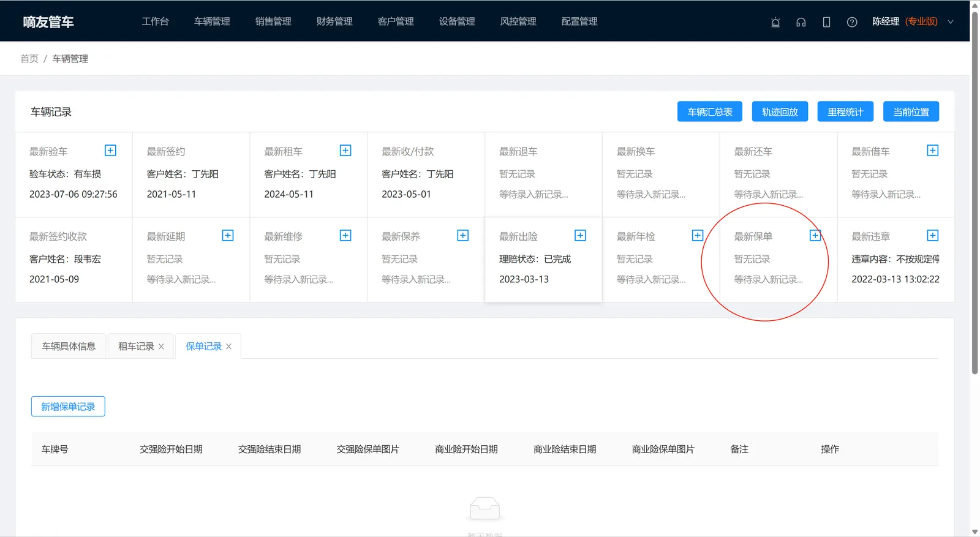Click the 嘀友管车 logo
The height and width of the screenshot is (537, 980).
click(48, 22)
